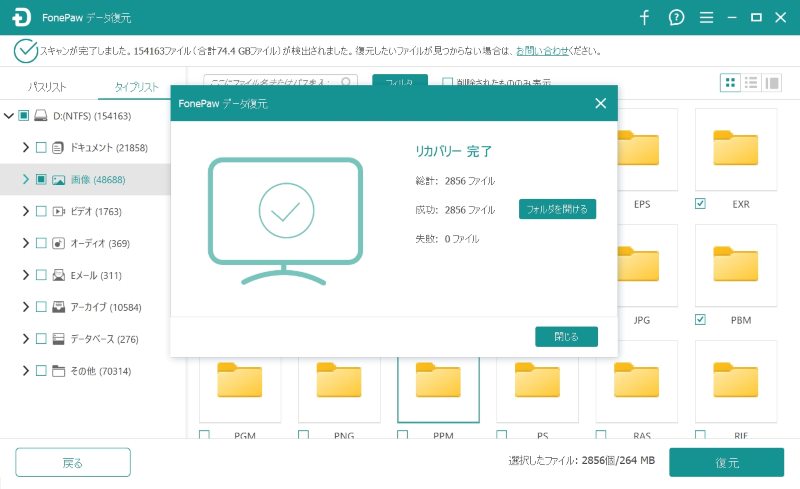Switch to thumbnail grid view
The width and height of the screenshot is (800, 489).
[730, 83]
